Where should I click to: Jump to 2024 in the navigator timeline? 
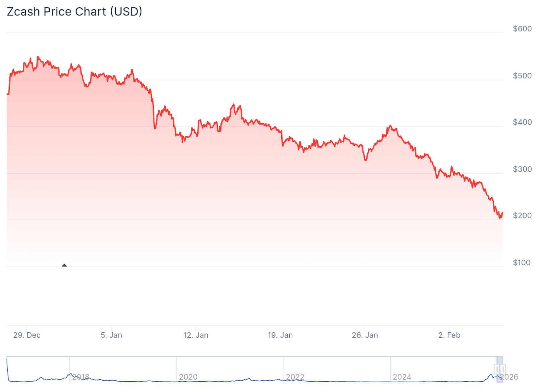402,377
